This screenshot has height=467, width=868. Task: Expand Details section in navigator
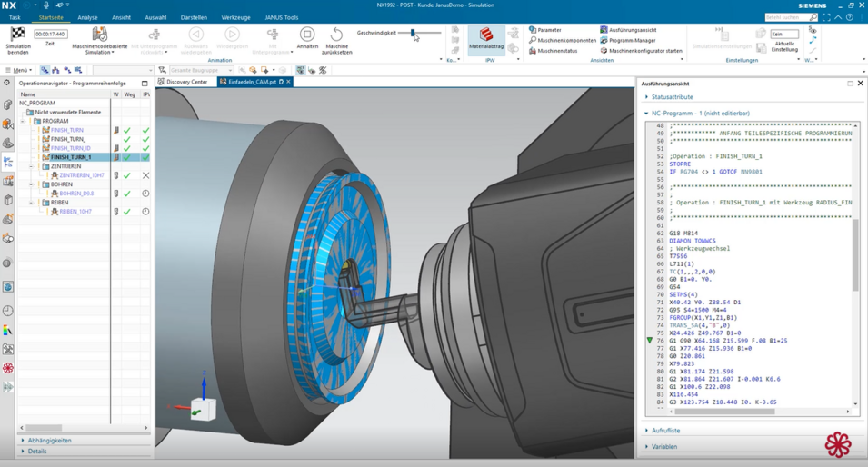pos(35,451)
